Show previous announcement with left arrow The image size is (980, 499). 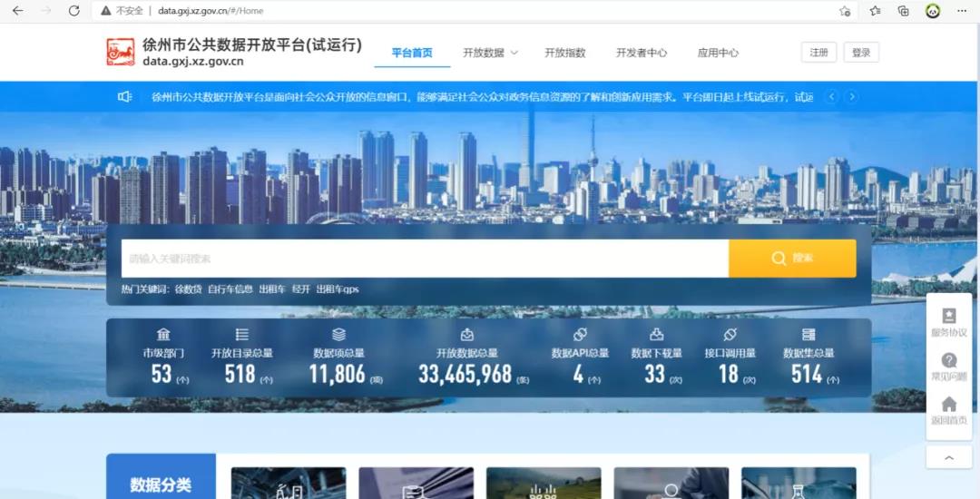[830, 97]
